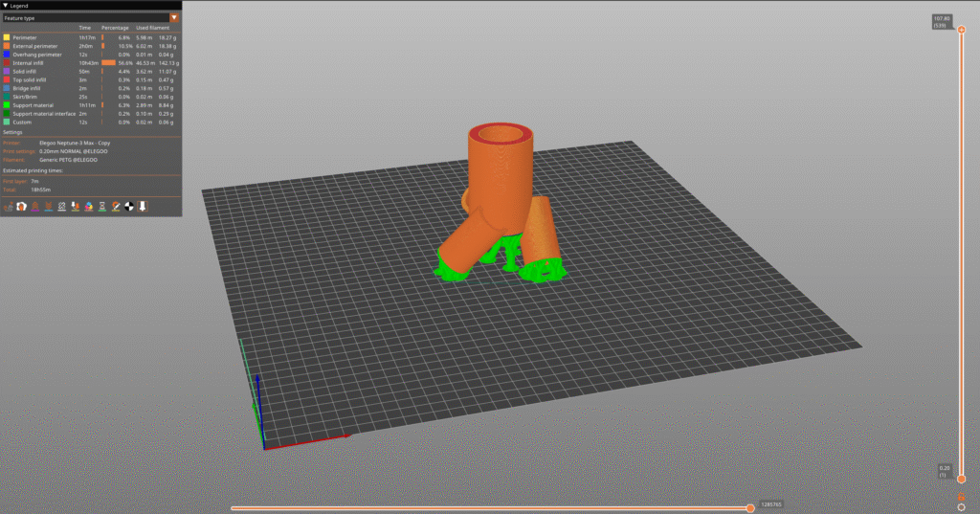The height and width of the screenshot is (514, 980).
Task: Toggle the Center of gravity icon
Action: pos(129,206)
